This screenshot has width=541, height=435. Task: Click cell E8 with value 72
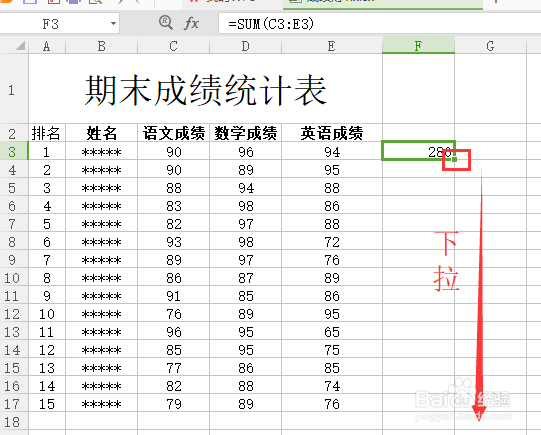(332, 242)
